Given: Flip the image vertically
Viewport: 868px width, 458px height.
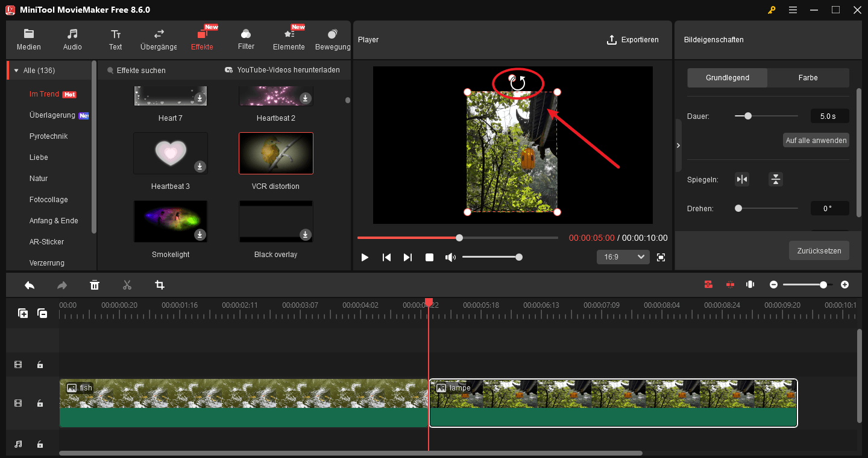Looking at the screenshot, I should (775, 179).
